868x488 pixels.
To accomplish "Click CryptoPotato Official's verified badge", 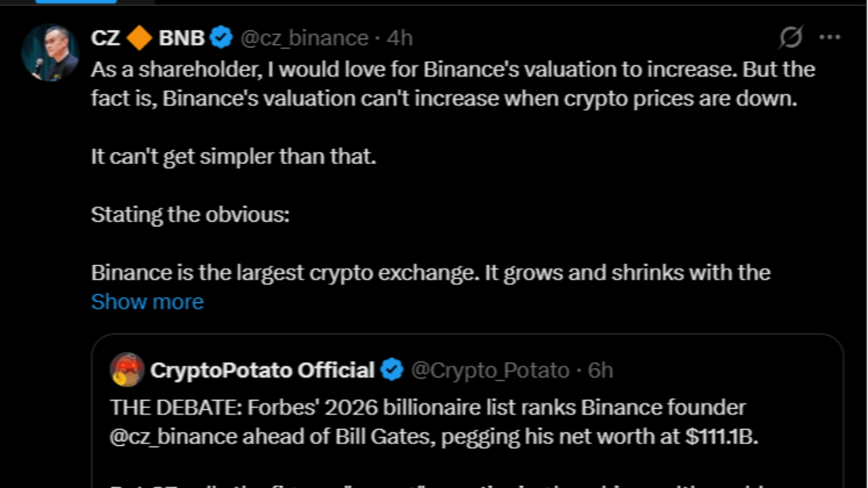I will click(x=392, y=370).
